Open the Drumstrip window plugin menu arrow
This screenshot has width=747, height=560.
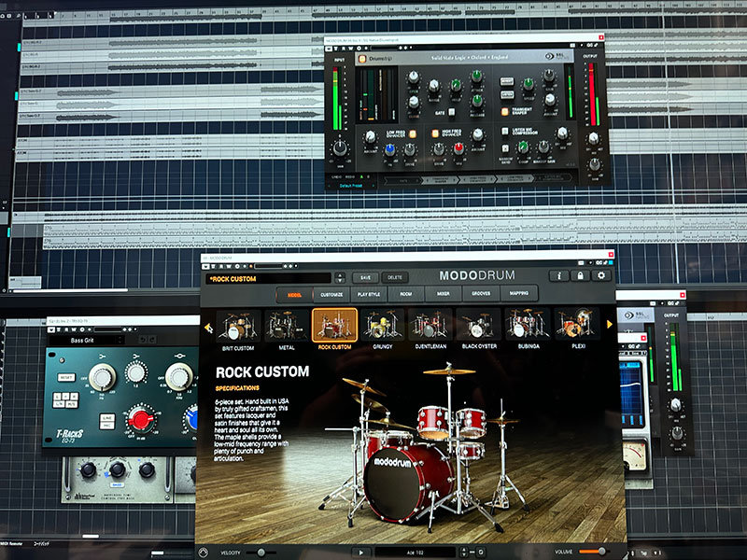pyautogui.click(x=329, y=49)
